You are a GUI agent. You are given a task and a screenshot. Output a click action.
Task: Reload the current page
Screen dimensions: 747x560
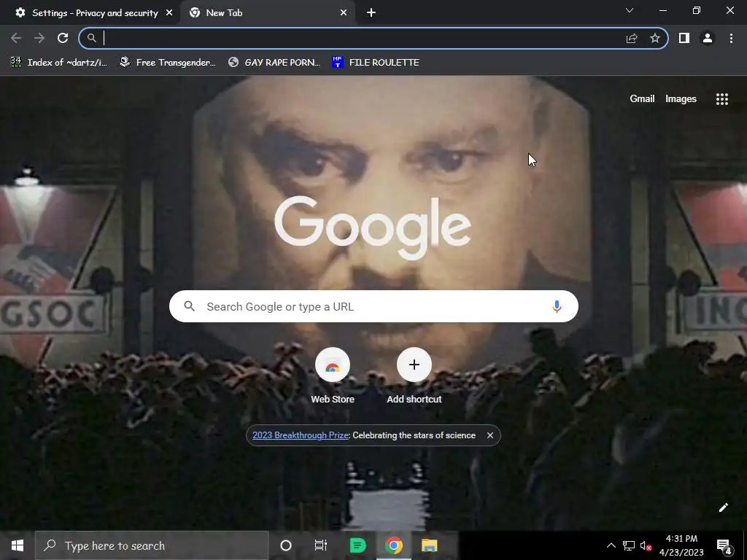tap(63, 38)
